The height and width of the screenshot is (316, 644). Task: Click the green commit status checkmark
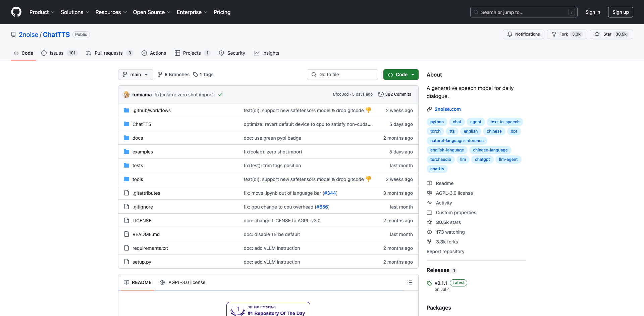(x=220, y=95)
